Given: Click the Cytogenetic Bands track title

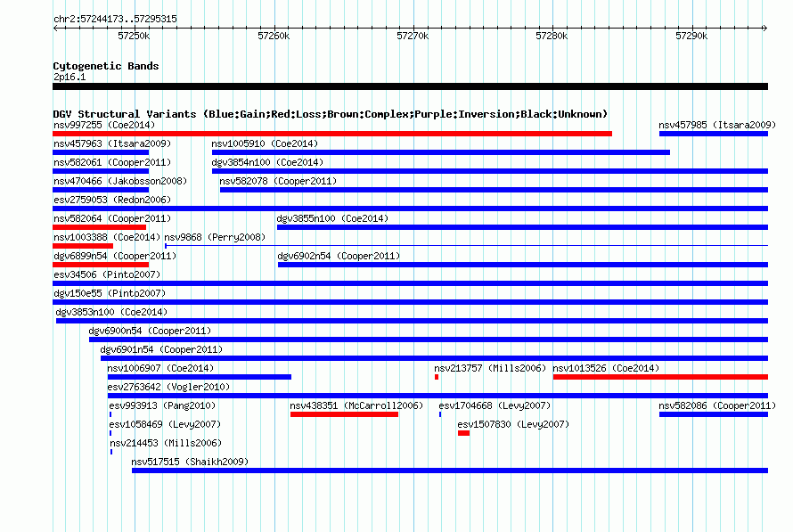Looking at the screenshot, I should 106,66.
